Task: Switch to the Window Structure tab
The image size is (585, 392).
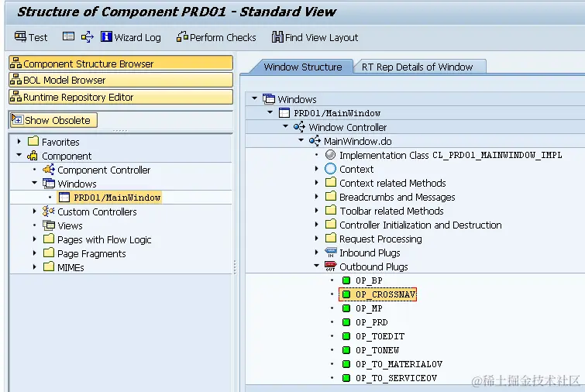Action: click(303, 67)
